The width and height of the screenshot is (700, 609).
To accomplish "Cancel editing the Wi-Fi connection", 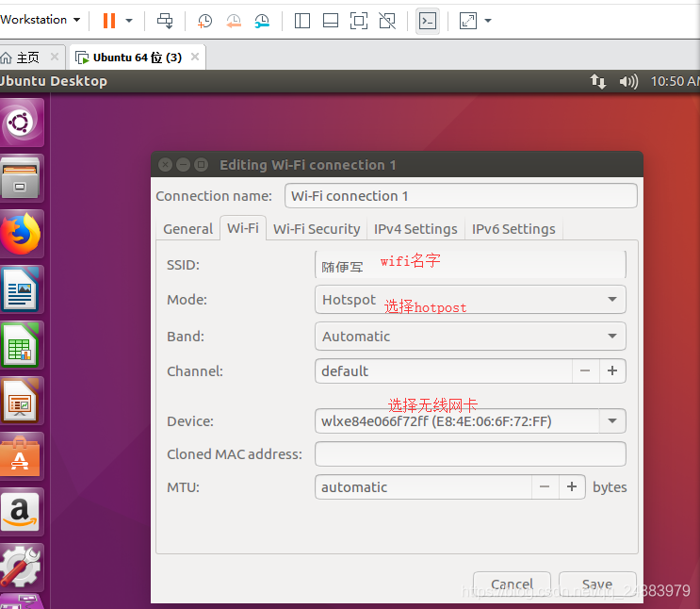I will [x=512, y=584].
